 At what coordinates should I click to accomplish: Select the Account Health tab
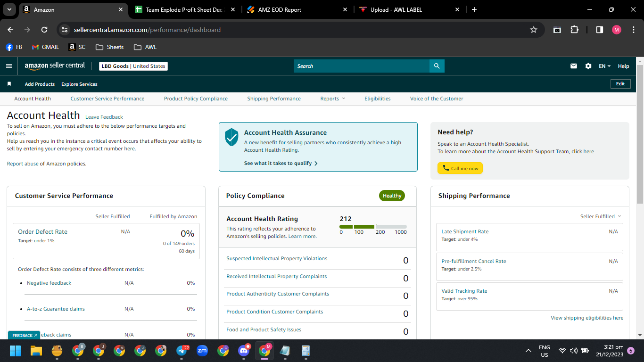(x=33, y=99)
